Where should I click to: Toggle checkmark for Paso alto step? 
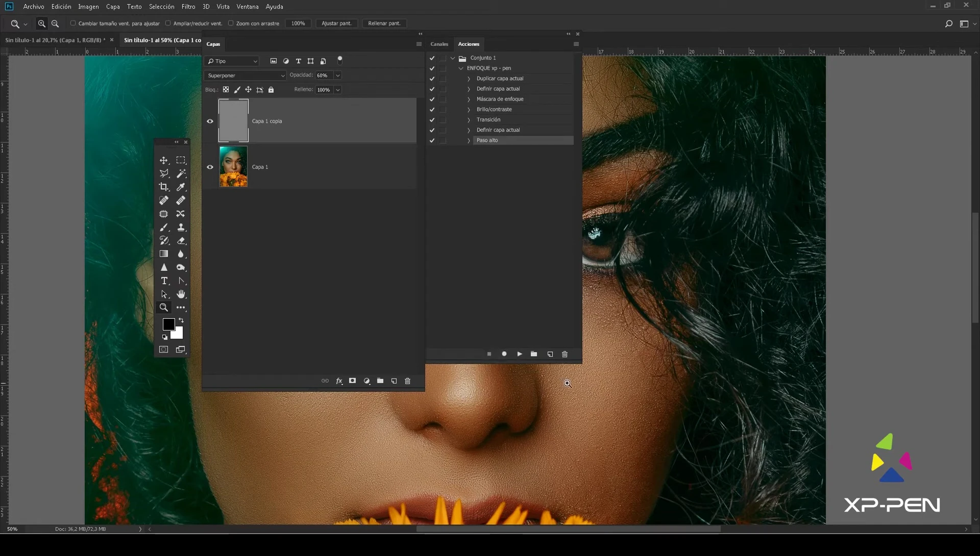[x=432, y=140]
